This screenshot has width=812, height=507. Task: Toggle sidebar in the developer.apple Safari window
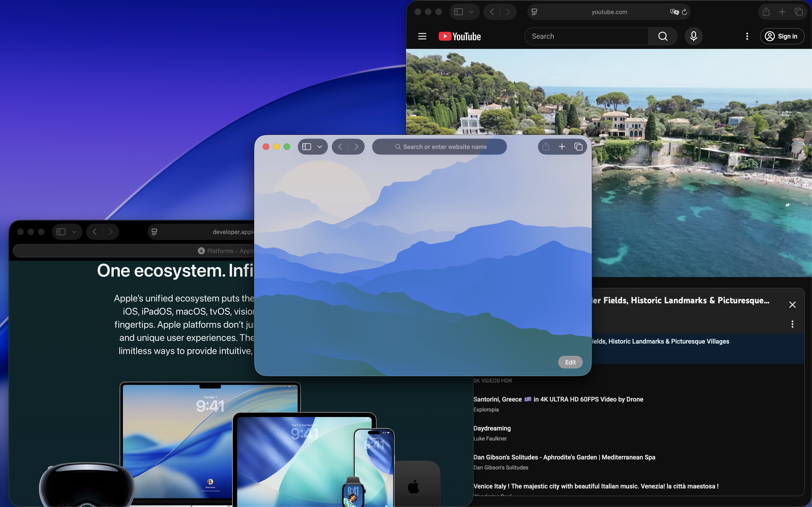click(61, 232)
